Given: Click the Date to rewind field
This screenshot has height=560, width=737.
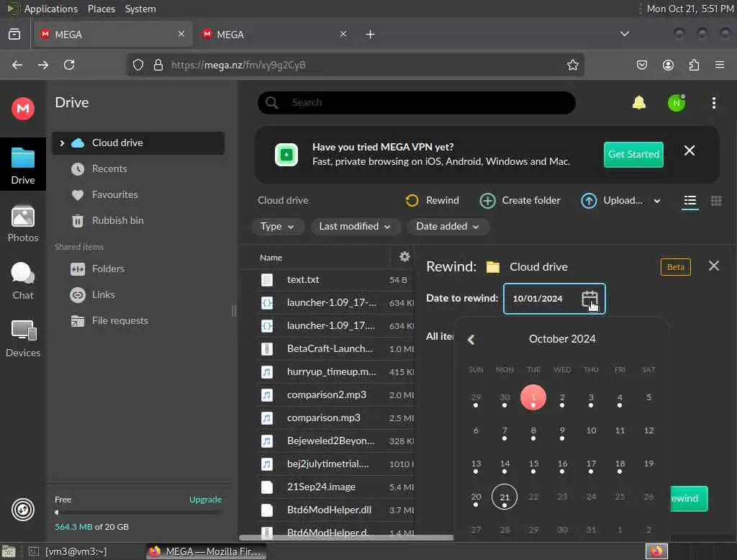Looking at the screenshot, I should tap(554, 299).
